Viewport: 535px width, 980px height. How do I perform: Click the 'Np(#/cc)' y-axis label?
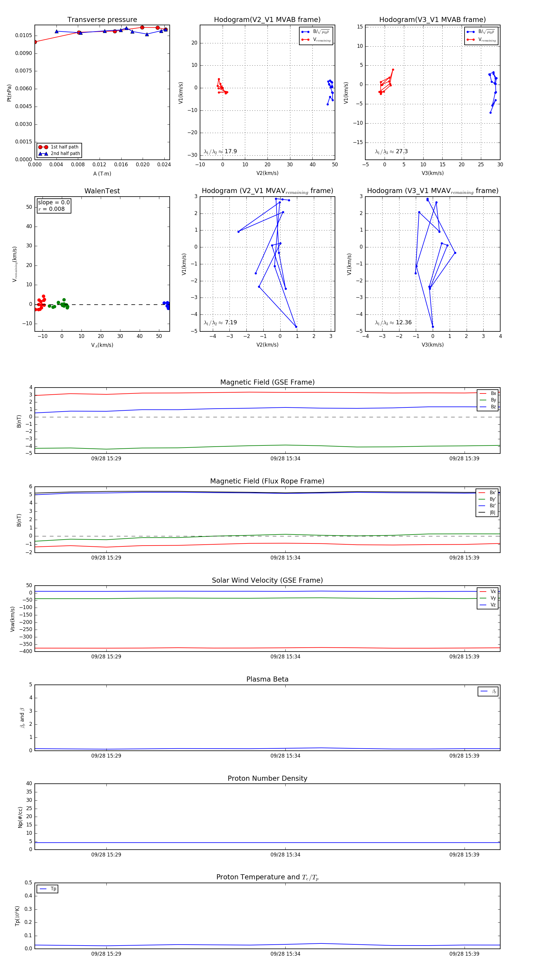pos(21,817)
